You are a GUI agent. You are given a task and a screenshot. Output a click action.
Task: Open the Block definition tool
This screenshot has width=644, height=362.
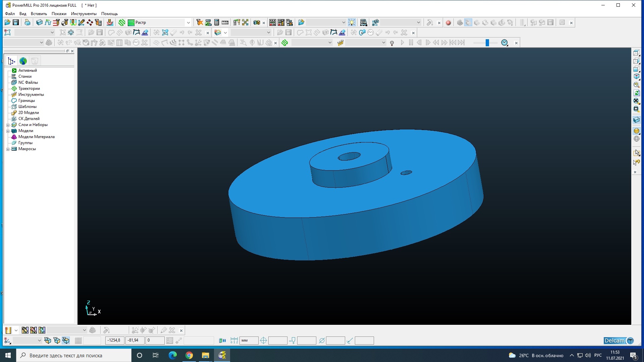[x=39, y=22]
